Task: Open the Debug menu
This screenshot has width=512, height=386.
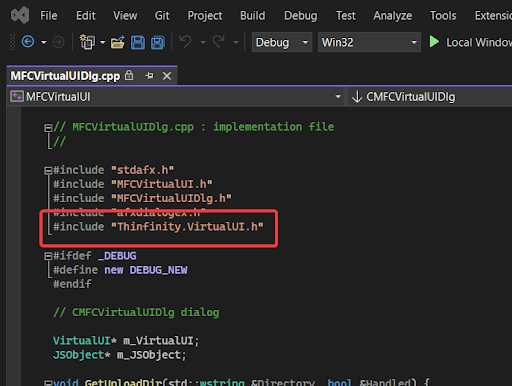Action: click(x=301, y=16)
